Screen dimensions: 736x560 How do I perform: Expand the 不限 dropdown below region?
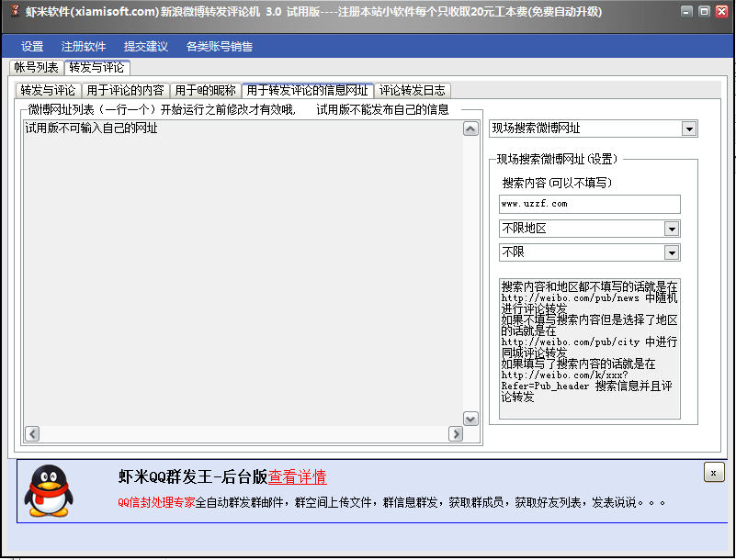(x=672, y=252)
